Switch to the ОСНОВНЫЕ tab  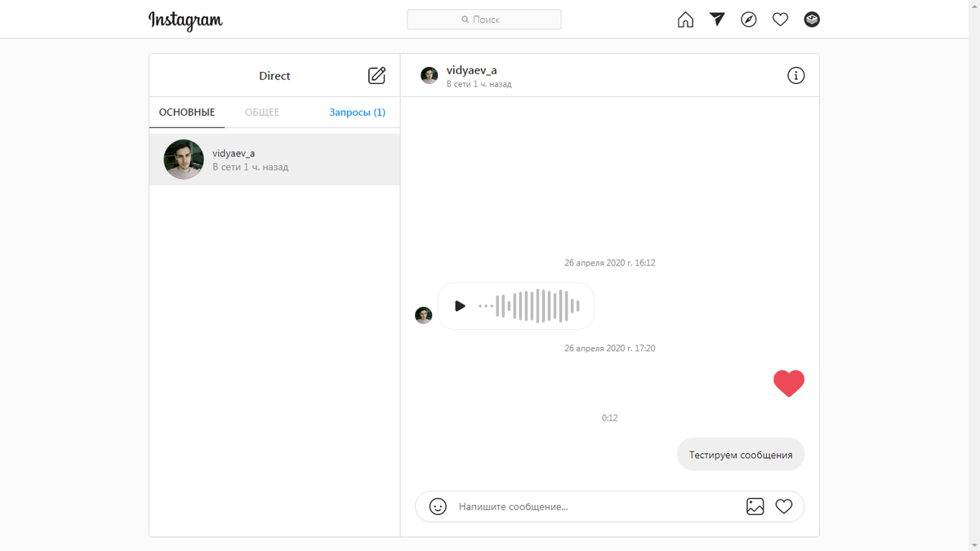(187, 113)
